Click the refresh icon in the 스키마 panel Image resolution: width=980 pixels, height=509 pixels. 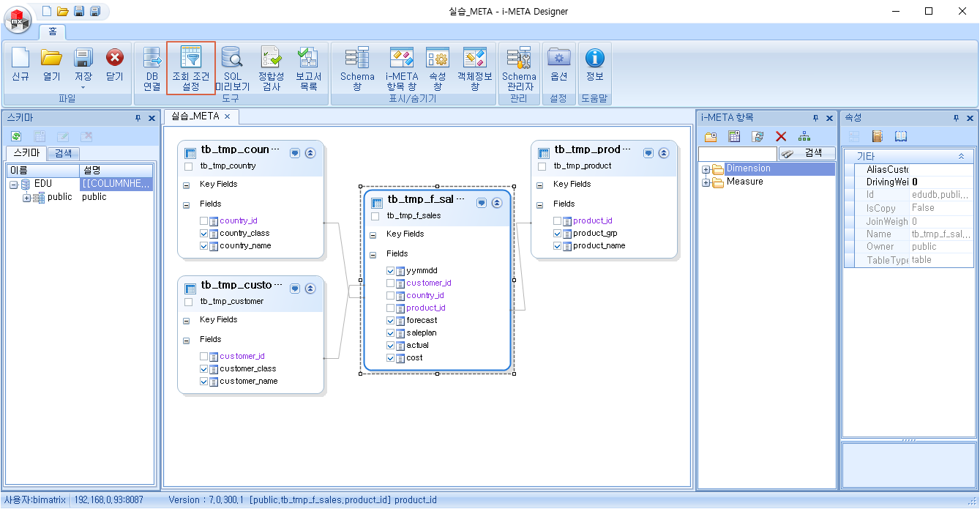[16, 136]
